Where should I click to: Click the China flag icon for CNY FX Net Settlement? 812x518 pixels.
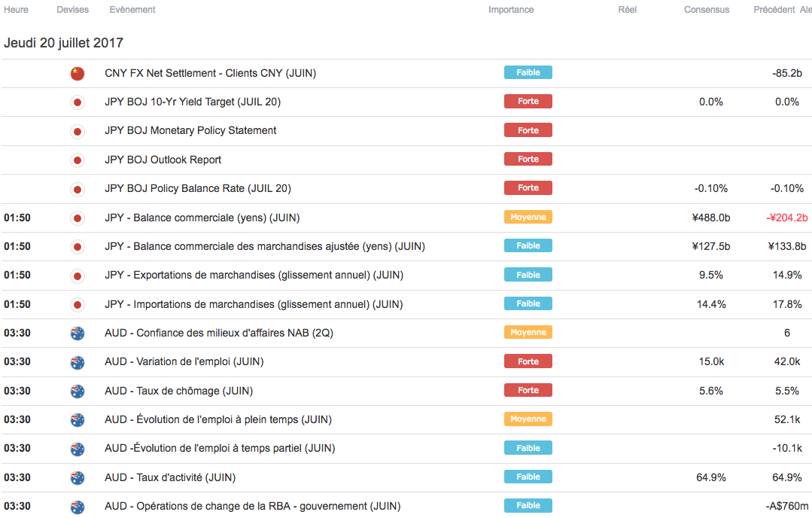coord(77,73)
